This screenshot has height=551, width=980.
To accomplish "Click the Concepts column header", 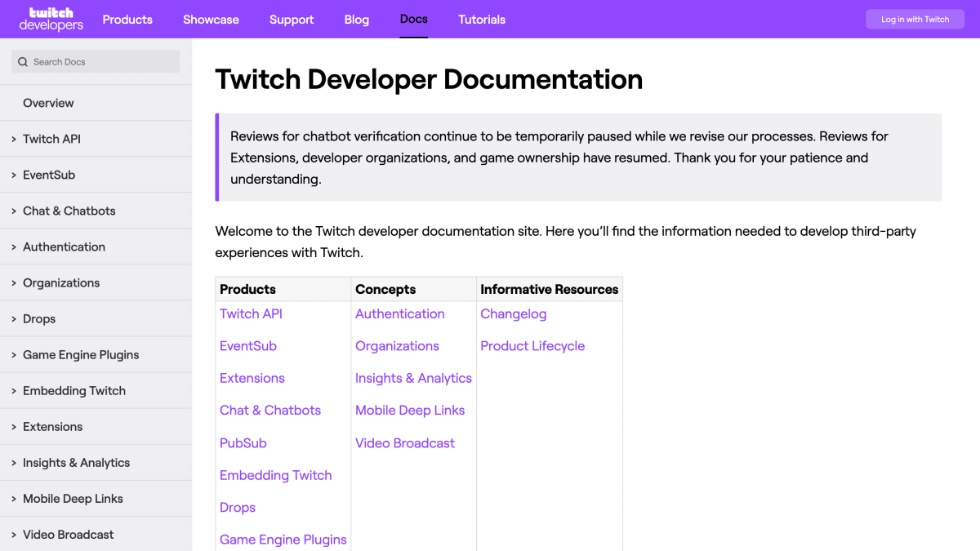I will click(x=385, y=289).
